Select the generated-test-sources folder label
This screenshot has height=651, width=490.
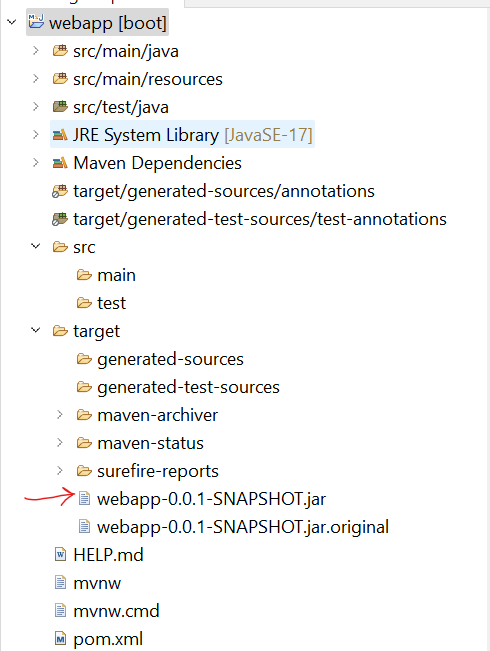[189, 387]
